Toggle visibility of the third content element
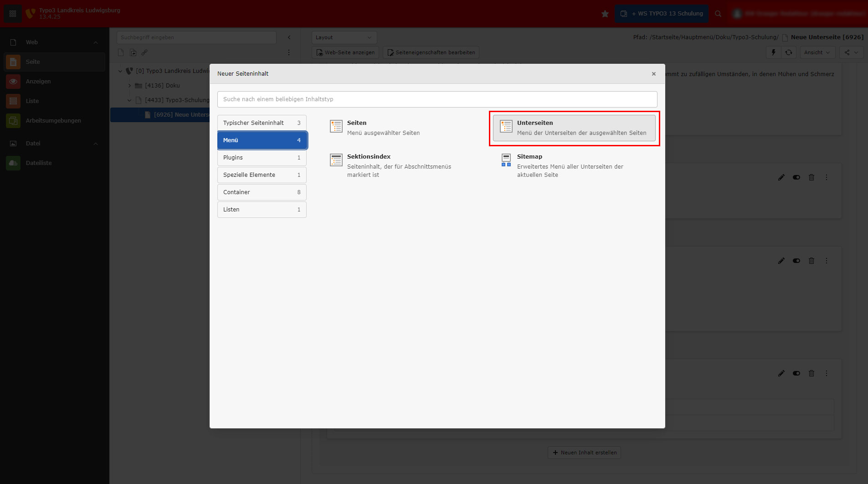868x484 pixels. [x=796, y=373]
